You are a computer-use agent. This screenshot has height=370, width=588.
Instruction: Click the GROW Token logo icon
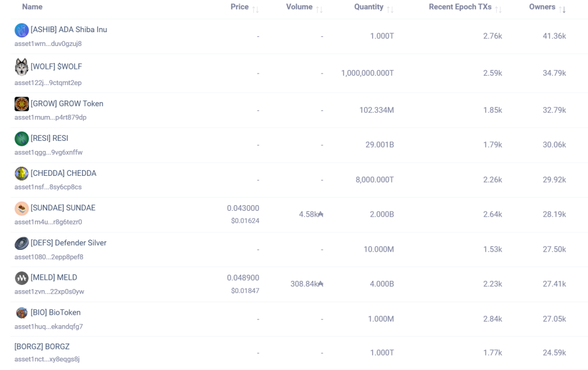(x=22, y=104)
